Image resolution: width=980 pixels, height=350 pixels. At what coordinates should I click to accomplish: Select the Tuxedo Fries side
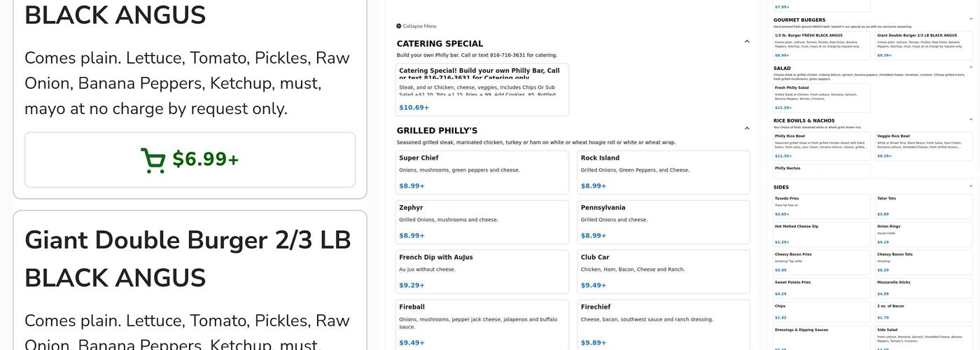pyautogui.click(x=821, y=206)
